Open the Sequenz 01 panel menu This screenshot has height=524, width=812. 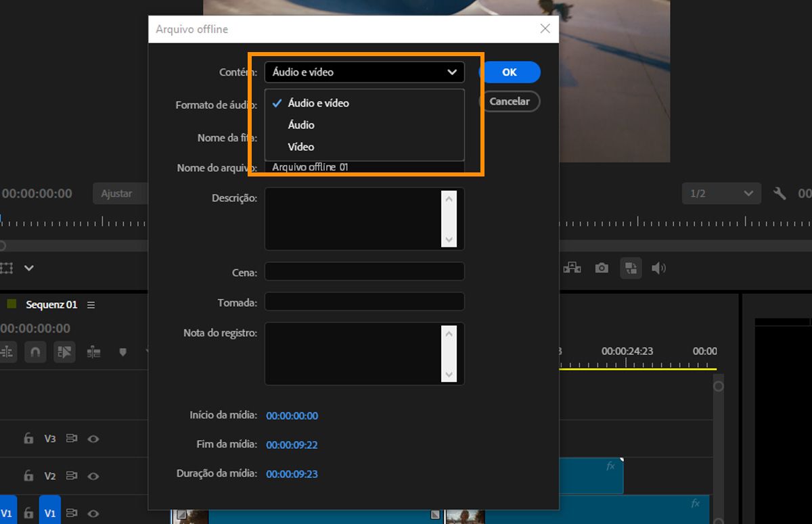coord(91,305)
